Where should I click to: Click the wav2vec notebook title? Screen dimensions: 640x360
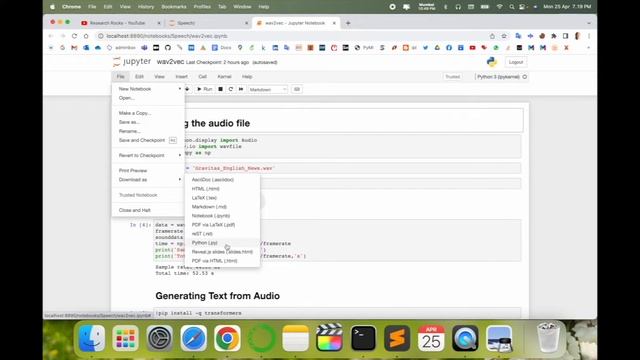[170, 62]
